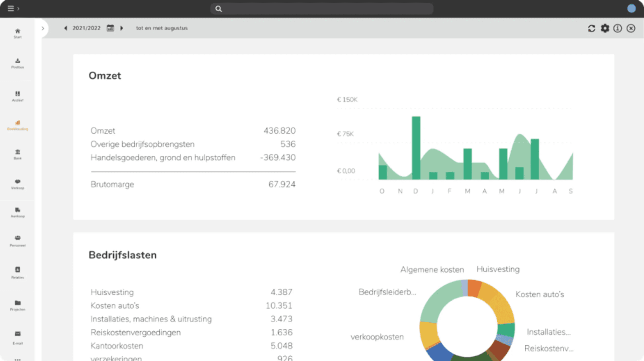Open the settings gear in the toolbar
The width and height of the screenshot is (644, 361).
605,28
